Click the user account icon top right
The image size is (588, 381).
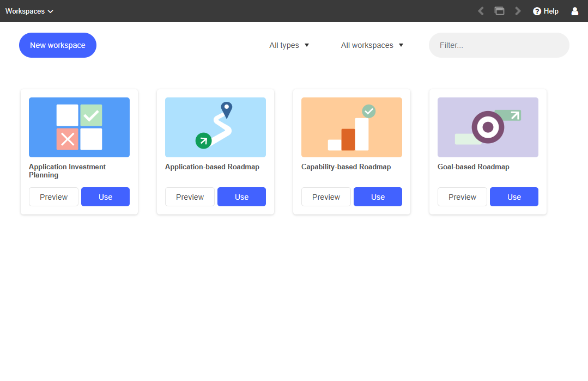[574, 11]
